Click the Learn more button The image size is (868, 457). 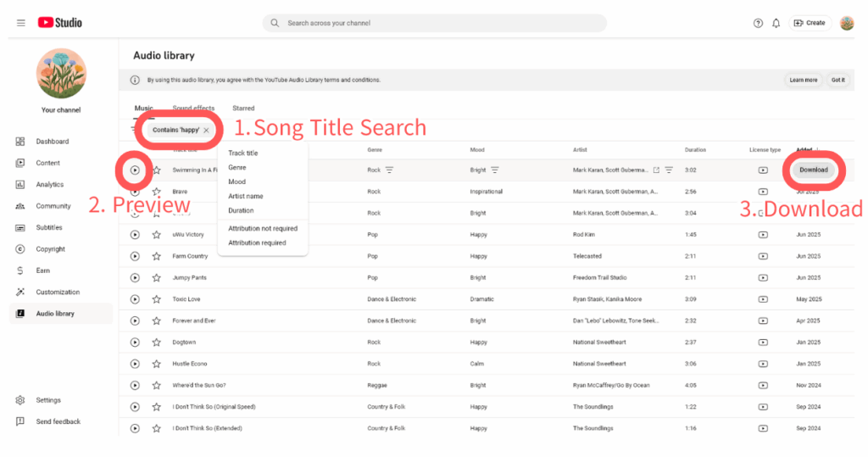(x=803, y=80)
